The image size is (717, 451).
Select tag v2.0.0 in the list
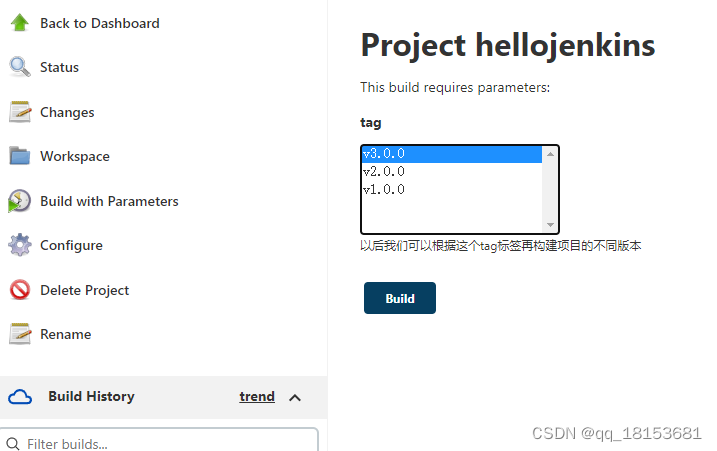pos(450,171)
